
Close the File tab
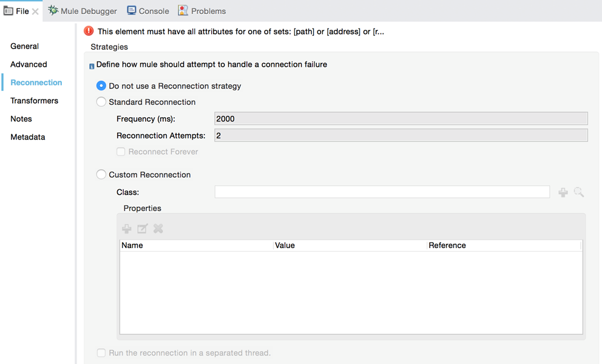click(x=35, y=12)
